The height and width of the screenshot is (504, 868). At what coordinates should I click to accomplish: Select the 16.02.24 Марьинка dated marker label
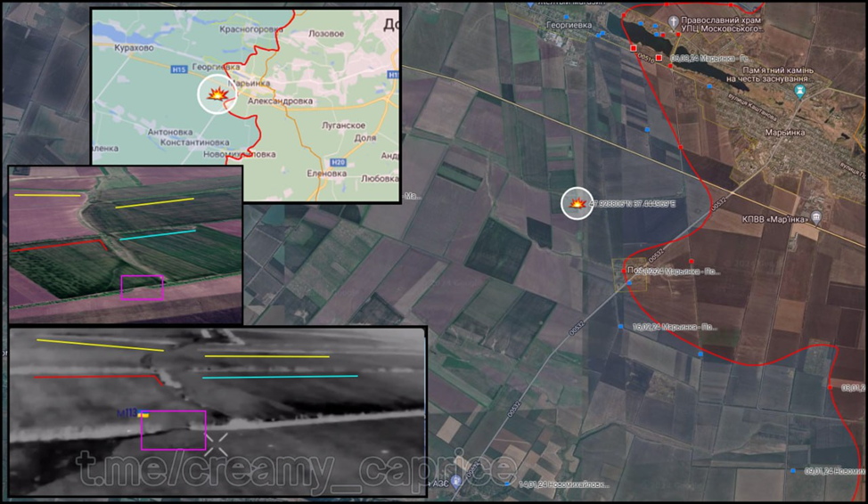[675, 327]
